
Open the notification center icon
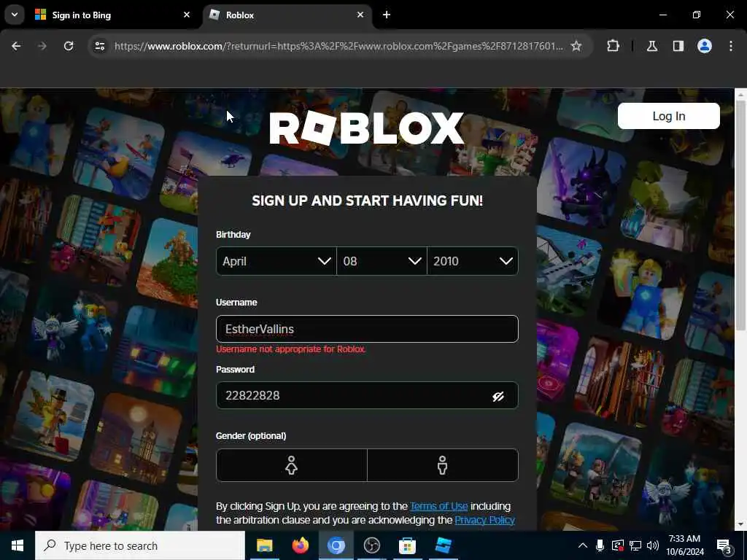click(x=724, y=545)
